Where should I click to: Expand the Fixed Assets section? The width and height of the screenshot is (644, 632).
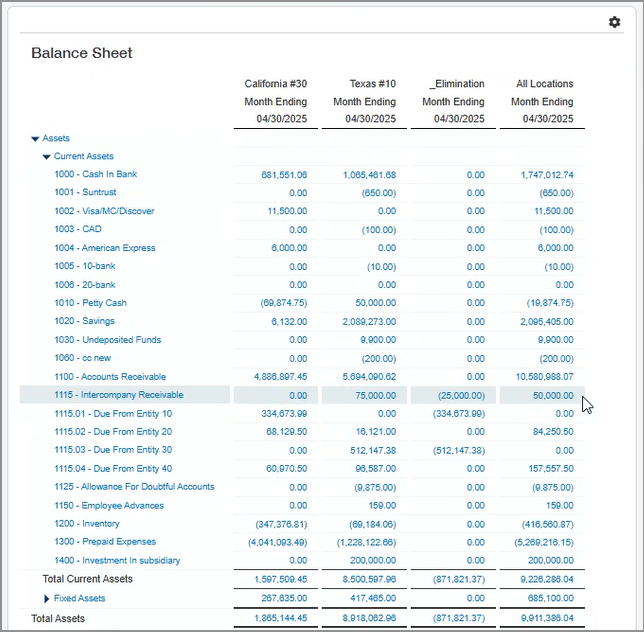click(46, 599)
